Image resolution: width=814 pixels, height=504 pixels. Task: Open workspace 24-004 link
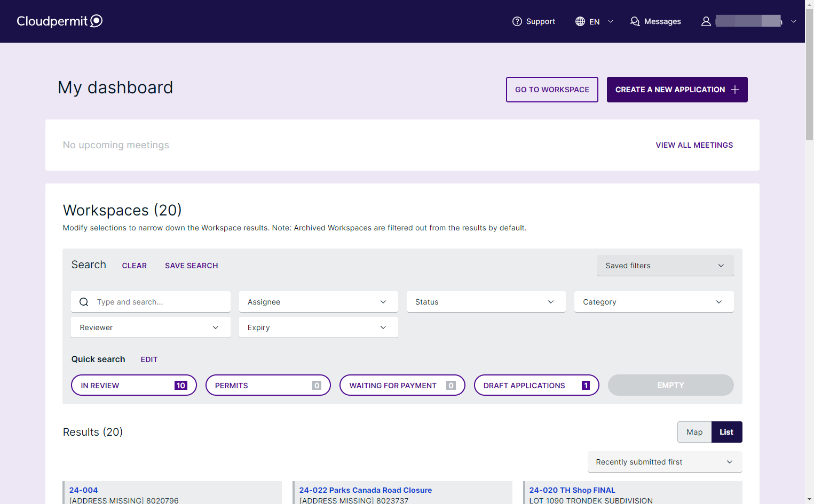pos(83,490)
